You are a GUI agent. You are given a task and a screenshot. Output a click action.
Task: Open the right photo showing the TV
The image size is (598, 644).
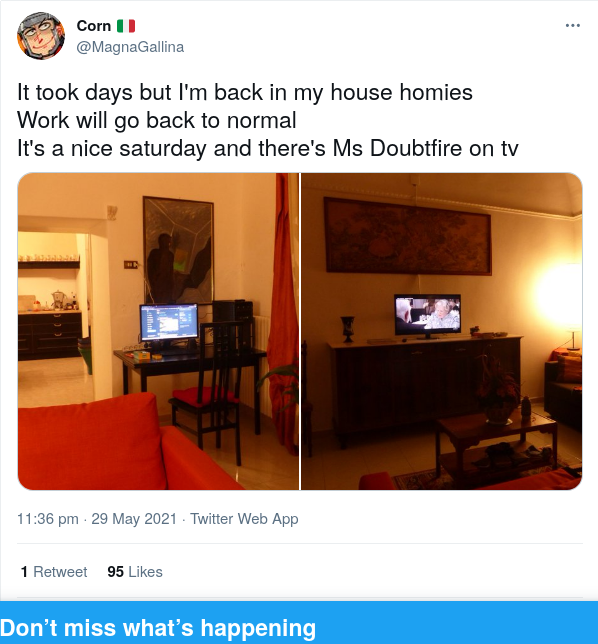(442, 331)
